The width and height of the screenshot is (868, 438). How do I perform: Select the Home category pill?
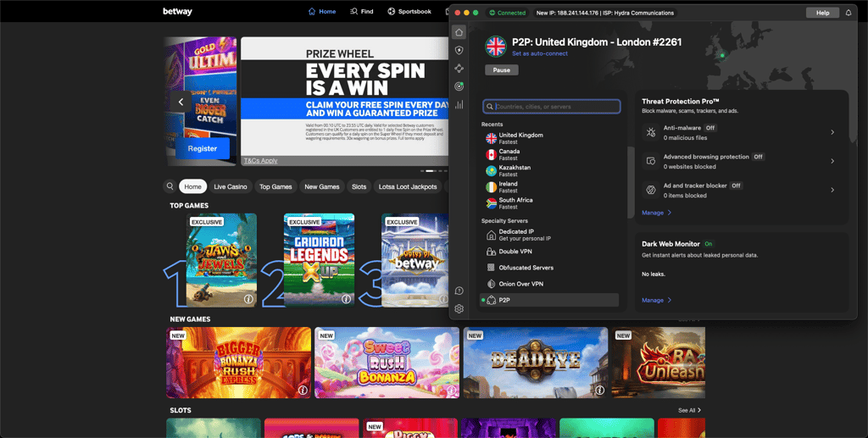click(x=192, y=186)
